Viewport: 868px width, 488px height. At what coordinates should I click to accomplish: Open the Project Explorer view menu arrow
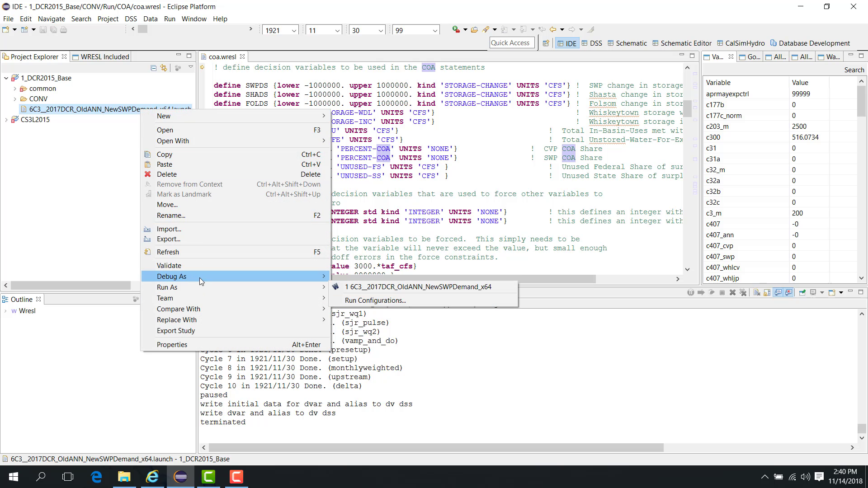(x=191, y=67)
